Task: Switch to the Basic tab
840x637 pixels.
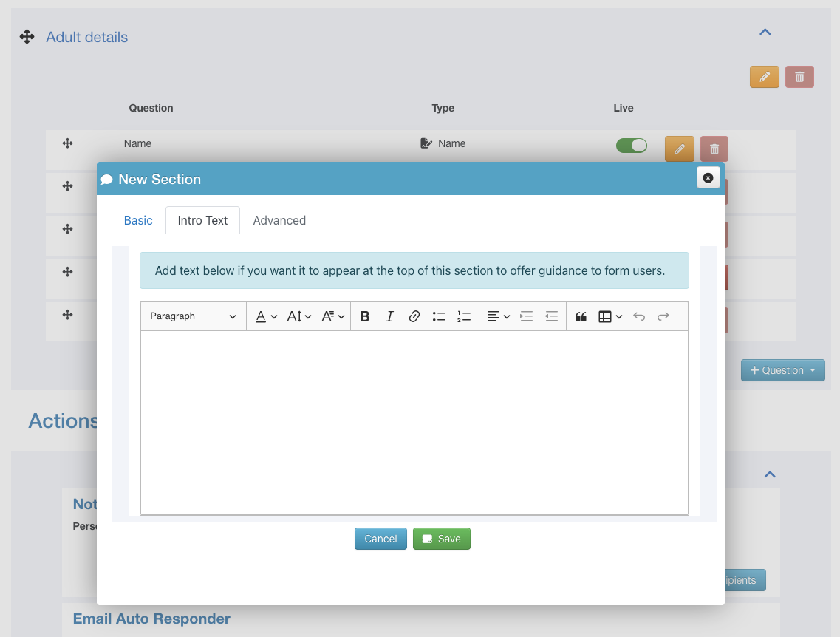Action: tap(138, 220)
